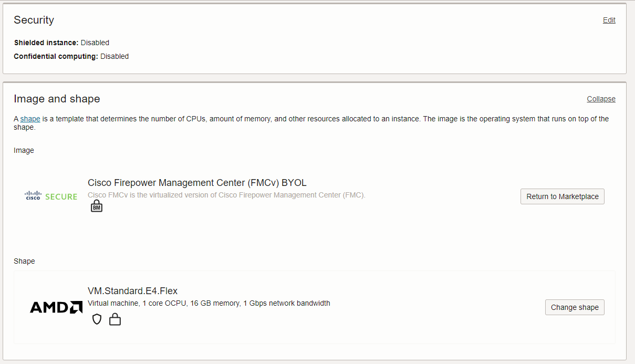Click the AMD logo
The image size is (635, 364).
56,307
